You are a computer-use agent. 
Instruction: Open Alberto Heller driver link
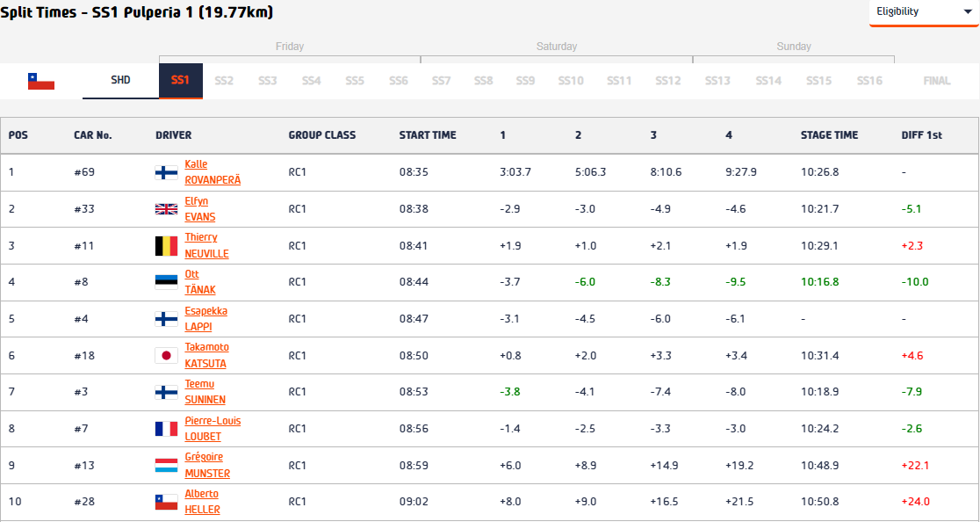coord(203,502)
